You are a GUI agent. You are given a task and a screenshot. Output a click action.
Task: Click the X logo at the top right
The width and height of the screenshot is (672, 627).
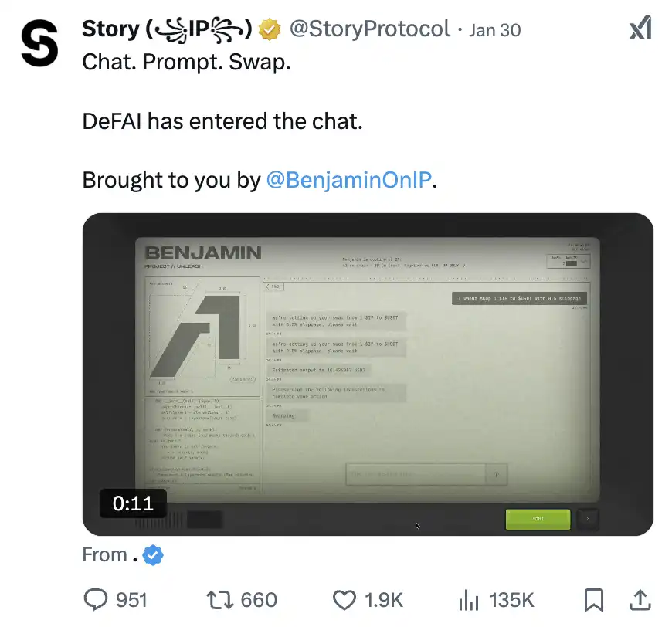pos(640,29)
